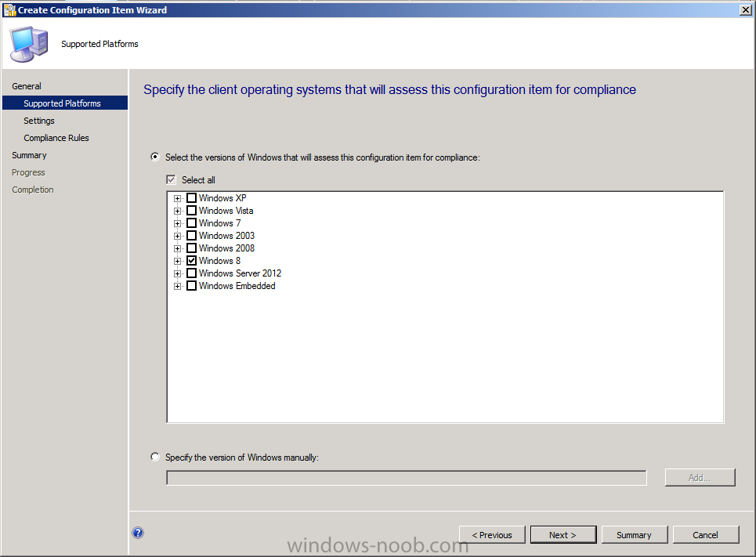This screenshot has width=756, height=557.
Task: Open the General wizard step
Action: [27, 86]
